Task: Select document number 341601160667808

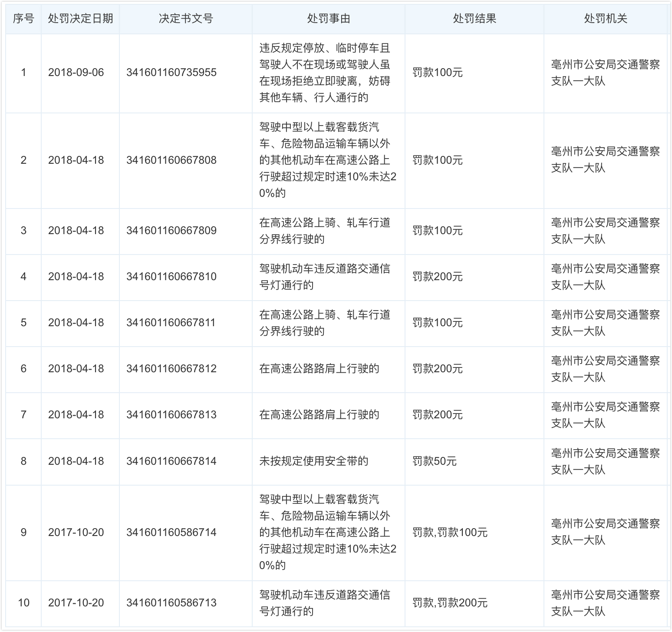Action: coord(171,160)
